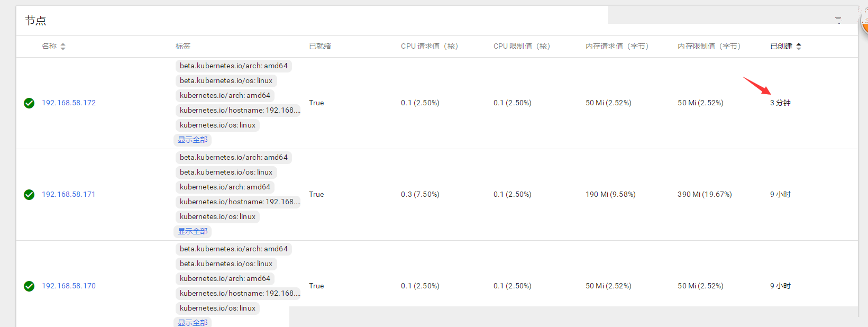Open node 192.168.58.172 details

point(69,103)
